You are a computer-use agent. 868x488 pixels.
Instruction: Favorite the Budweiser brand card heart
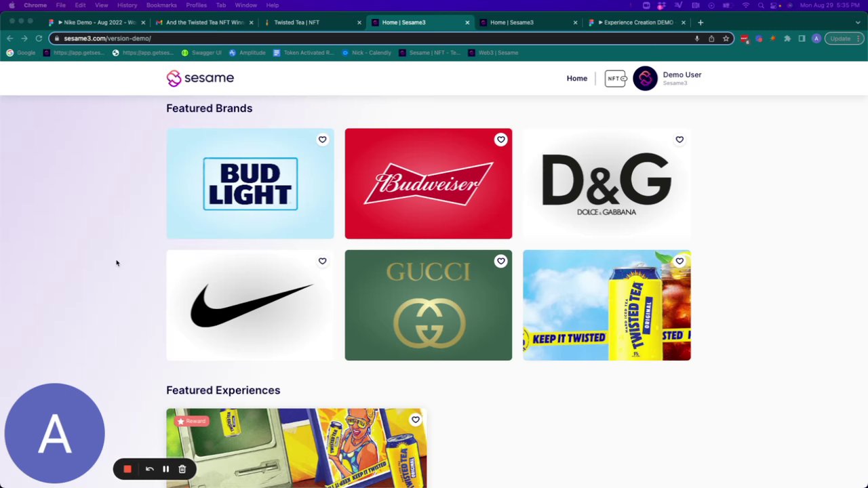(x=500, y=140)
